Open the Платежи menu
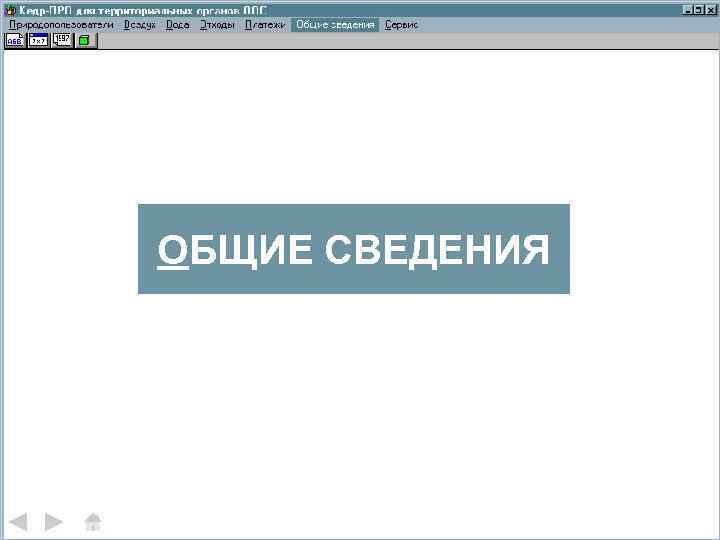The width and height of the screenshot is (720, 540). (265, 25)
